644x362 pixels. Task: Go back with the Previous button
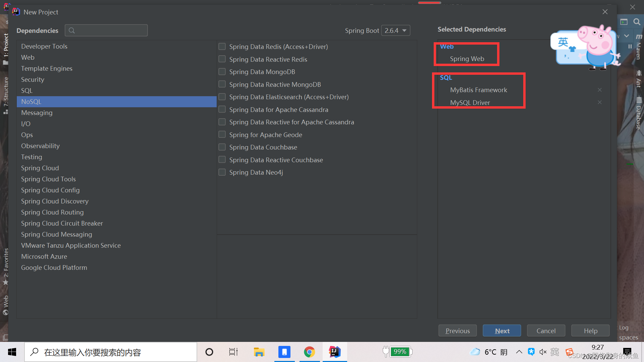[458, 331]
